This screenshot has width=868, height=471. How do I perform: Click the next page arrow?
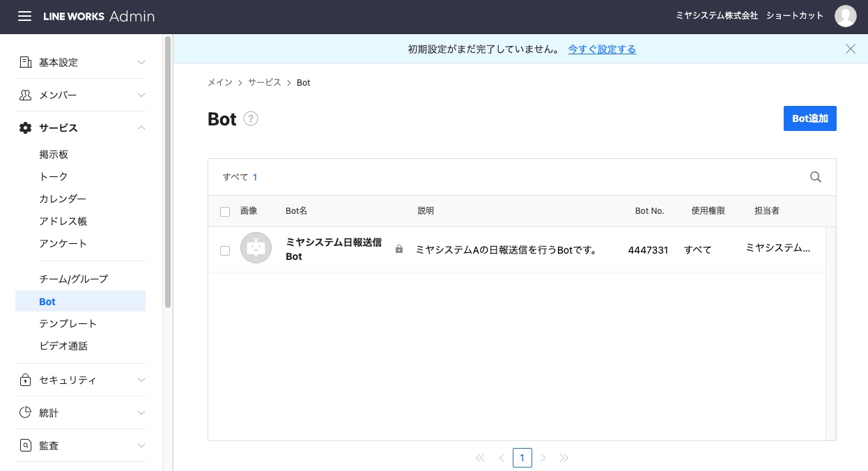(x=543, y=458)
